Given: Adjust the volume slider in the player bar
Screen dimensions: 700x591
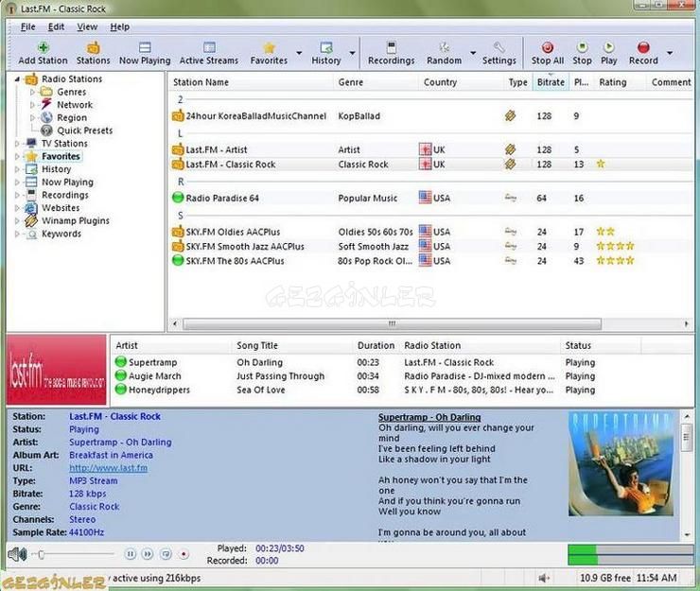Looking at the screenshot, I should 42,554.
